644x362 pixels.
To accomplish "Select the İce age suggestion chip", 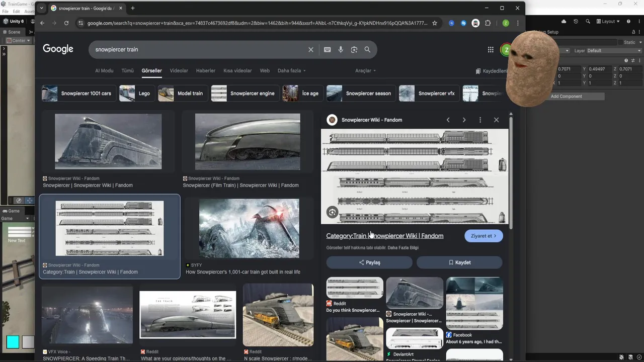I will [x=303, y=94].
